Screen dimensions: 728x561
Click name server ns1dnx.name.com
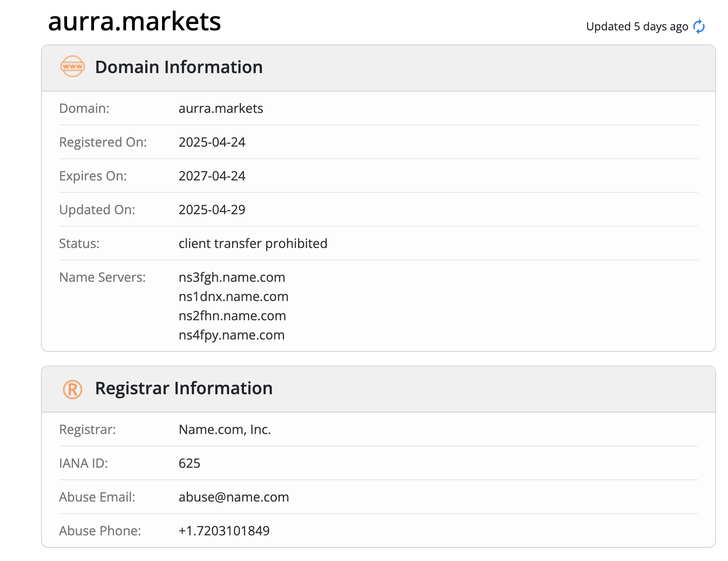234,297
